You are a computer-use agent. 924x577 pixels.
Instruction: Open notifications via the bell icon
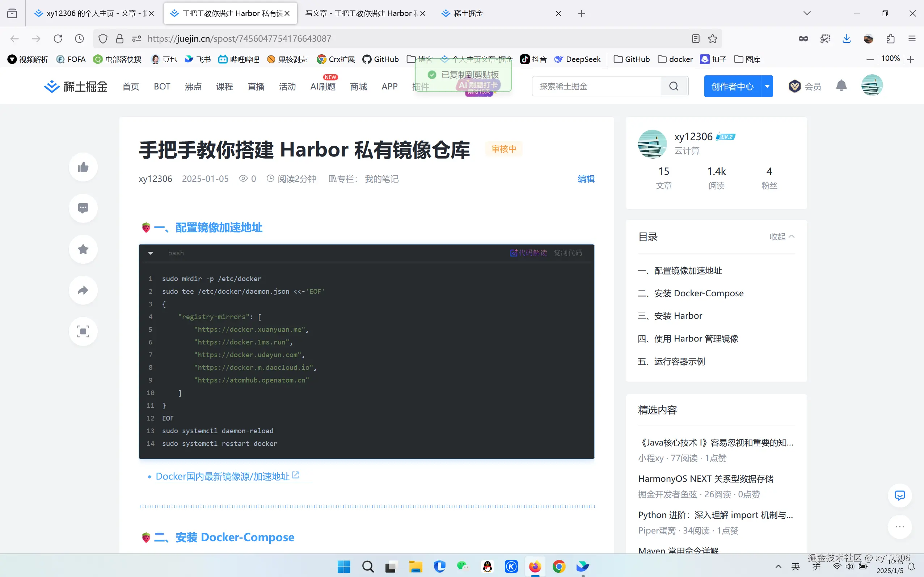tap(841, 86)
